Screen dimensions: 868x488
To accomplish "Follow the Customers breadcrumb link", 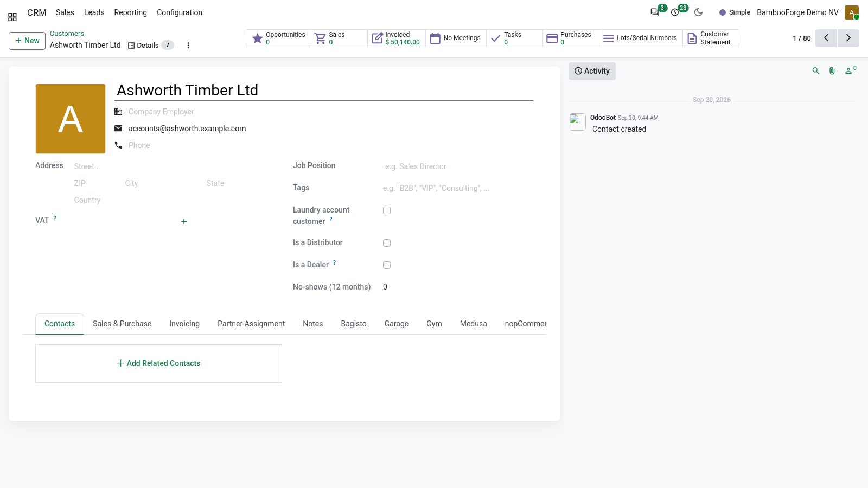I will (x=67, y=34).
